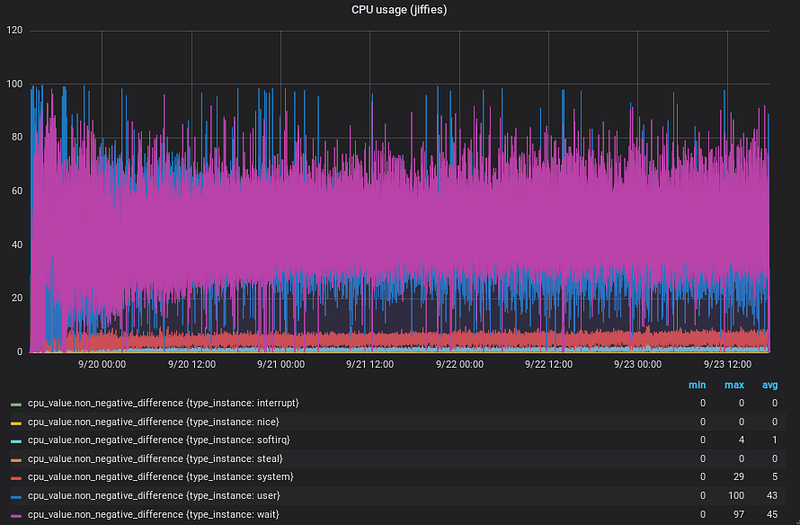Viewport: 800px width, 525px height.
Task: Open the CPU usage (jiffies) panel title
Action: (399, 10)
